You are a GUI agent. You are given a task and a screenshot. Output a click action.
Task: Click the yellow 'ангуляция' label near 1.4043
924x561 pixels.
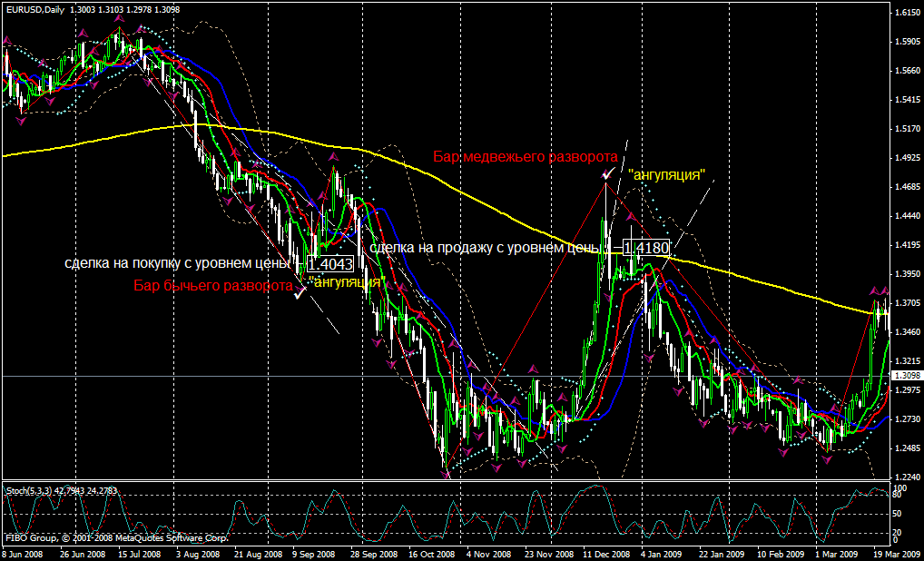point(345,282)
